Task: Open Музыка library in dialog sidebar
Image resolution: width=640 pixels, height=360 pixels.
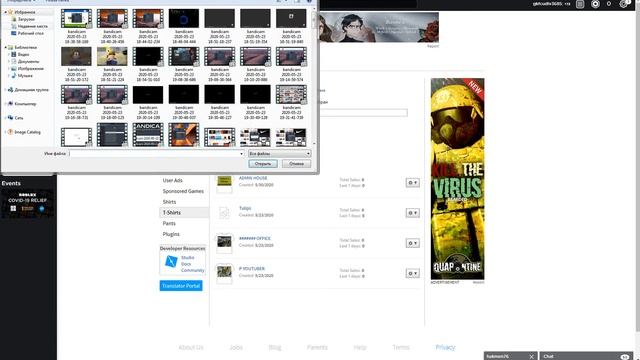Action: point(22,76)
